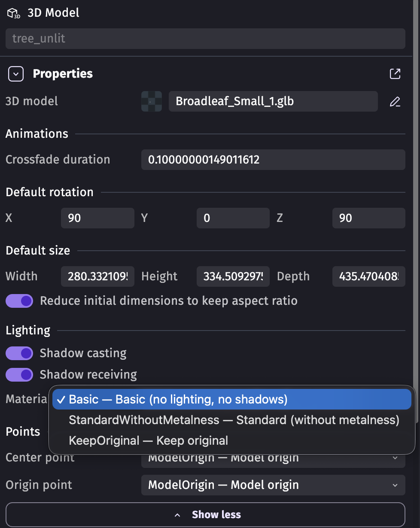Disable Shadow casting toggle

[x=19, y=353]
